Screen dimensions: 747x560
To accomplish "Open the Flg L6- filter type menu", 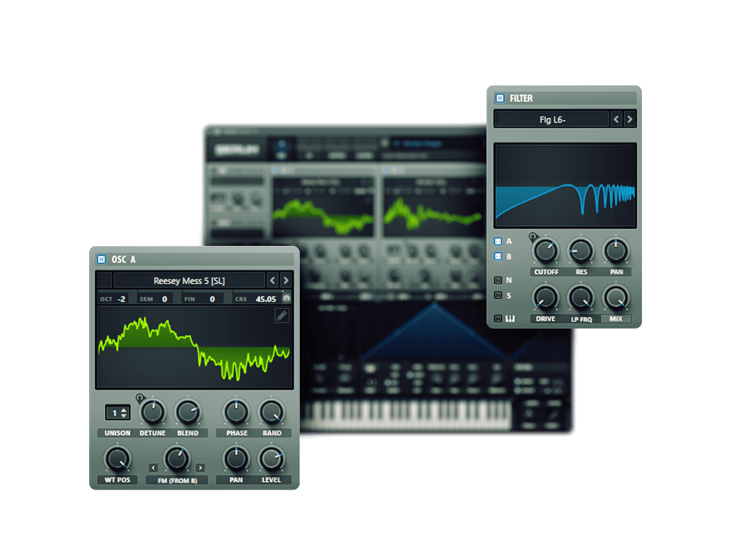I will click(x=552, y=119).
